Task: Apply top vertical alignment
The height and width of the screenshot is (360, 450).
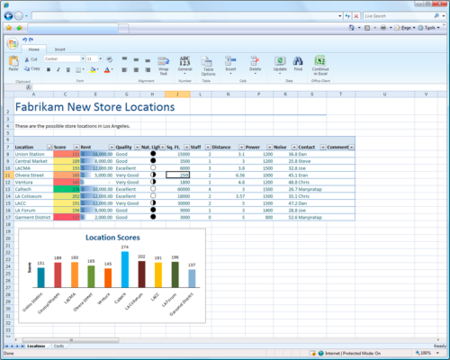Action: click(x=124, y=59)
